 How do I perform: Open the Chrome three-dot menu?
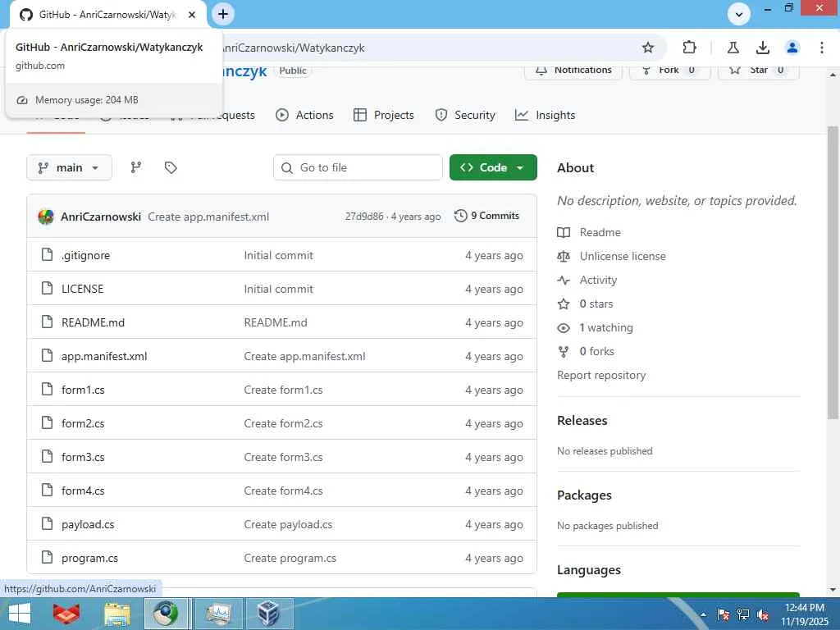821,48
